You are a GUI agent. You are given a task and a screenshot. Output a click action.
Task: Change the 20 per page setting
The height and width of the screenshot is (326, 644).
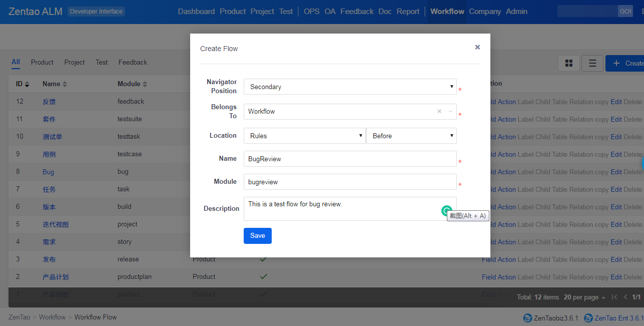[x=584, y=297]
